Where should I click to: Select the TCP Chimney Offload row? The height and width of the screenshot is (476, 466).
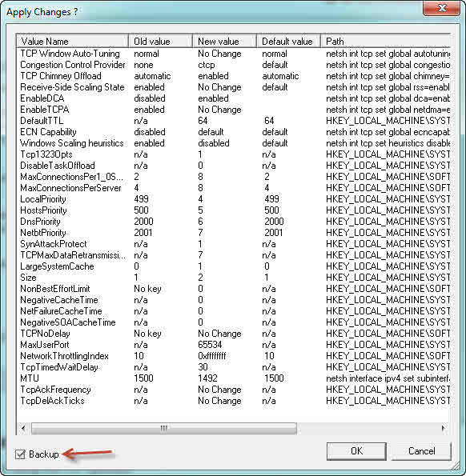[233, 76]
